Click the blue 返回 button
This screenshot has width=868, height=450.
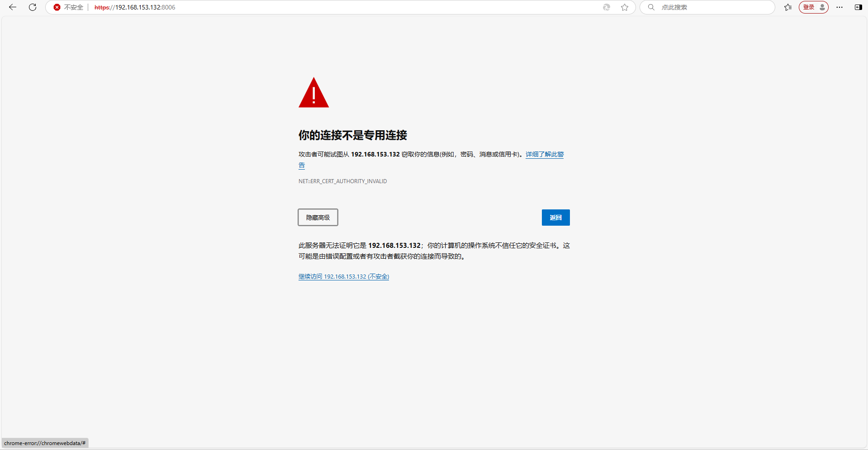point(555,218)
